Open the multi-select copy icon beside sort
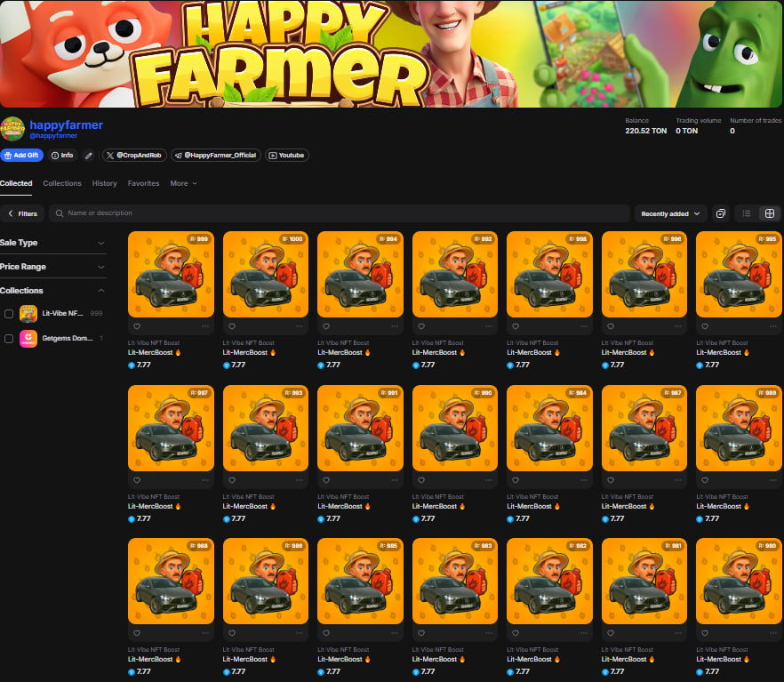 (x=721, y=213)
